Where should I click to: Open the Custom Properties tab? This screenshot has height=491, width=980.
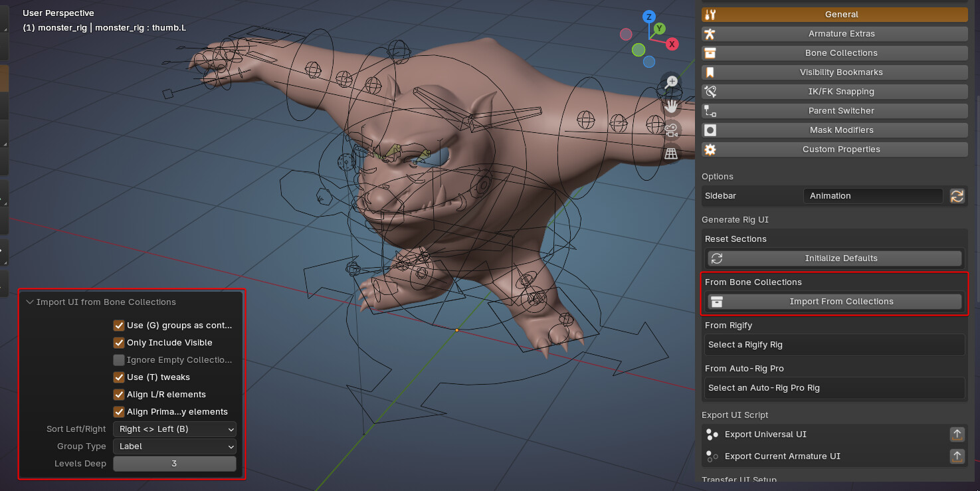pyautogui.click(x=835, y=149)
